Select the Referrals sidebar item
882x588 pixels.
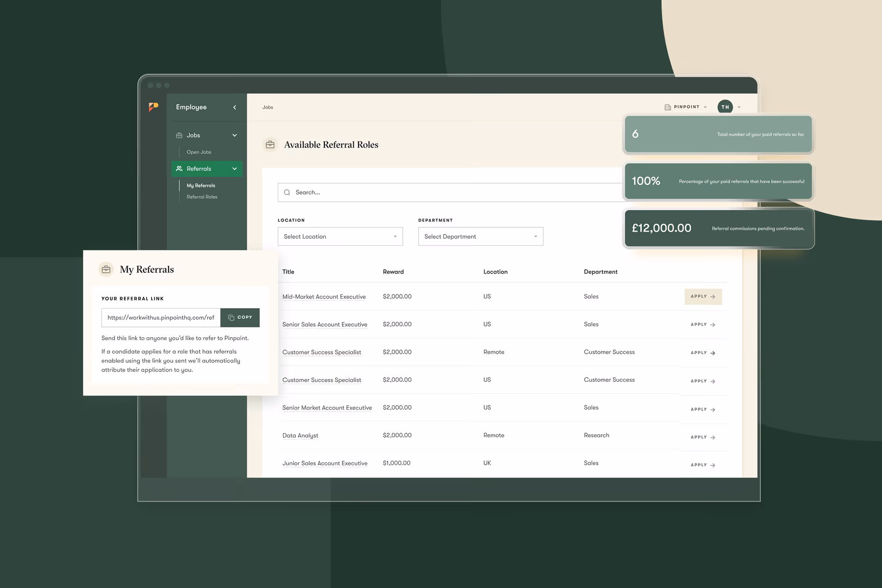click(x=207, y=169)
